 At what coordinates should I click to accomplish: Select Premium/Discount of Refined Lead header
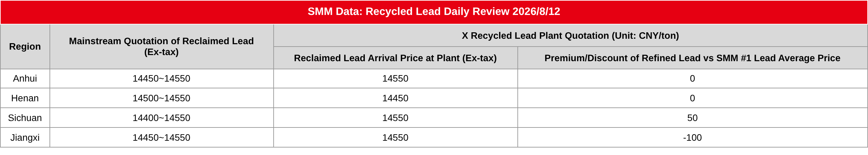click(692, 58)
